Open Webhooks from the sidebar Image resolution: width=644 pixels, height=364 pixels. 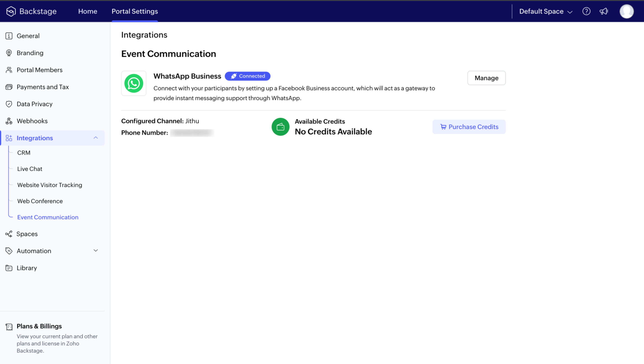[32, 121]
